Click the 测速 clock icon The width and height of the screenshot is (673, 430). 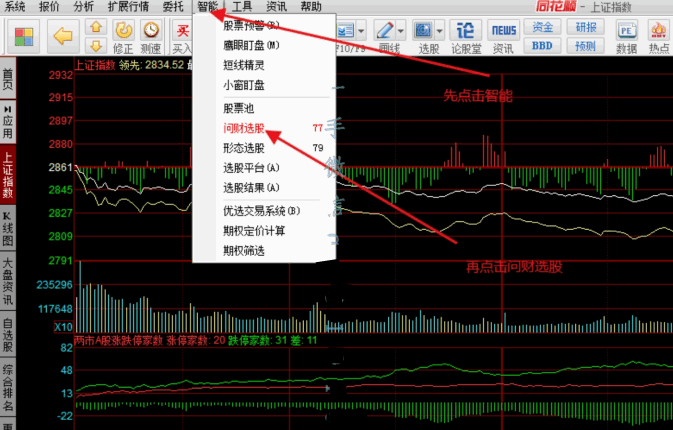tap(151, 31)
